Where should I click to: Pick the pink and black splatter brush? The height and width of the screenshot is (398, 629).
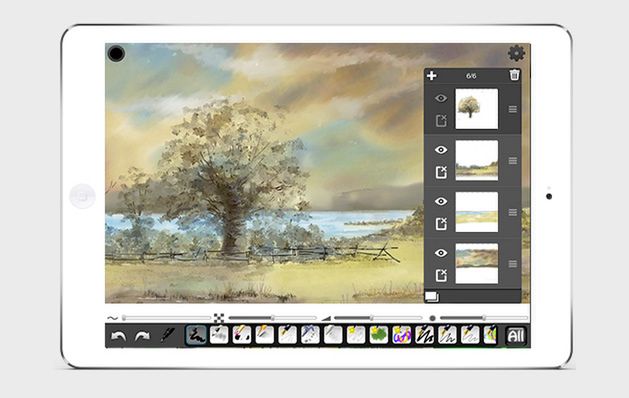pyautogui.click(x=242, y=335)
